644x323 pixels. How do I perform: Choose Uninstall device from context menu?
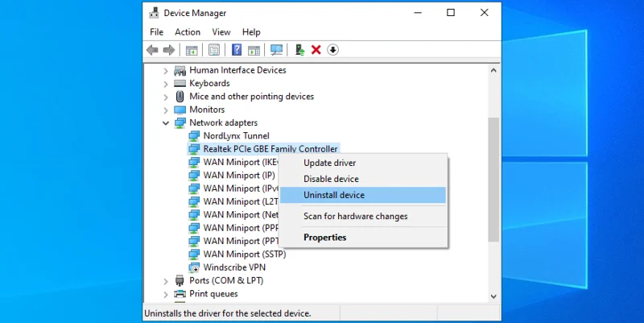[x=363, y=195]
